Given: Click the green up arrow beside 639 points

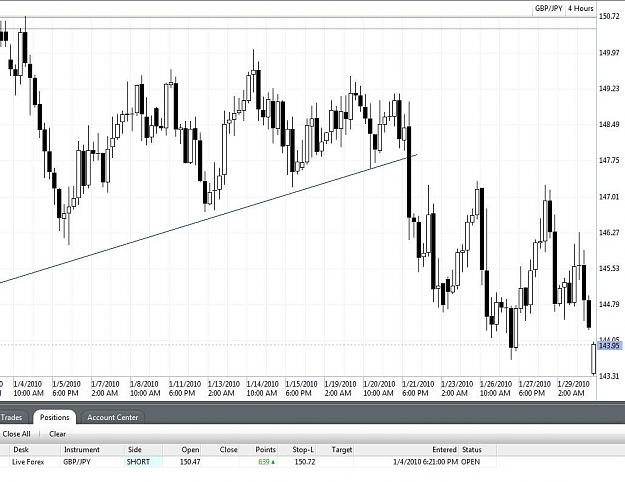Looking at the screenshot, I should click(273, 462).
